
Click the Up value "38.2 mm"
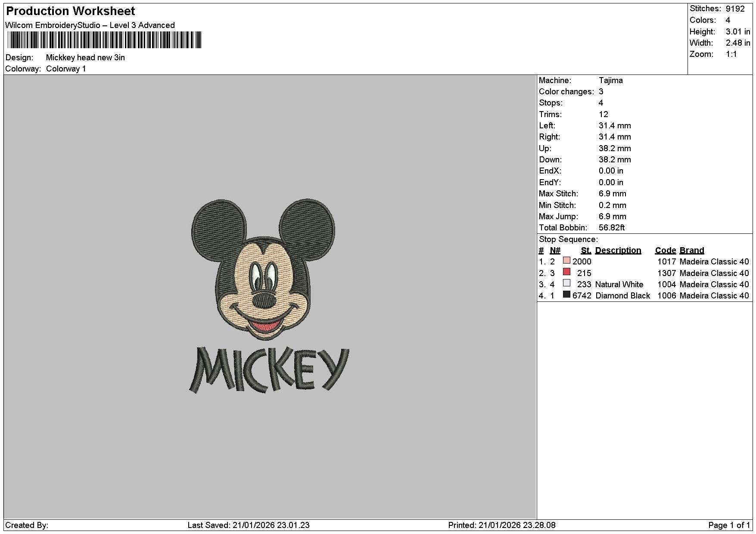click(x=615, y=148)
